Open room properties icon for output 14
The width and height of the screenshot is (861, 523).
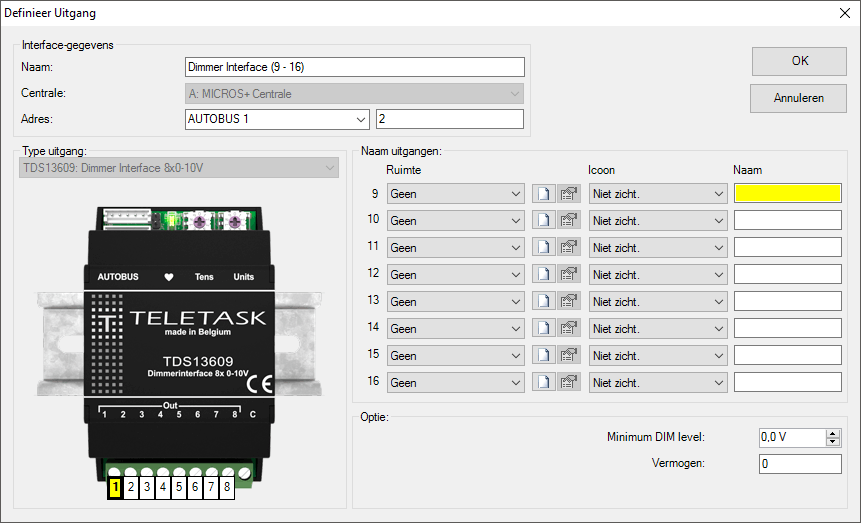point(569,328)
